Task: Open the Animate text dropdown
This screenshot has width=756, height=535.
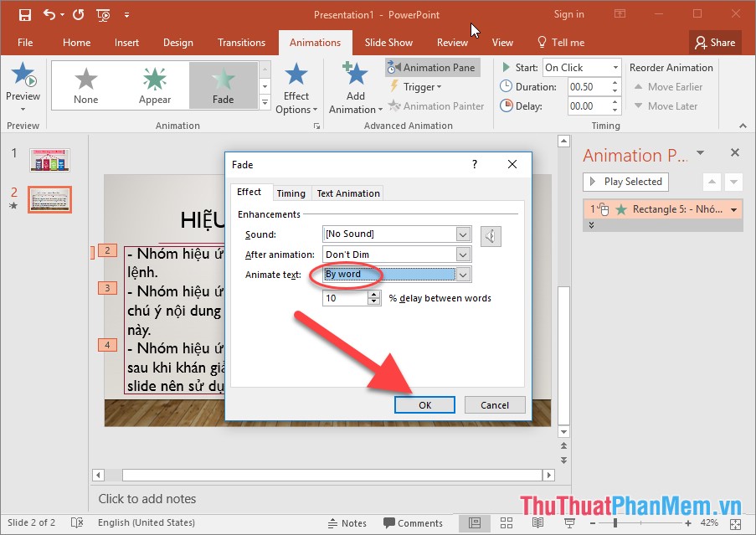Action: [463, 275]
